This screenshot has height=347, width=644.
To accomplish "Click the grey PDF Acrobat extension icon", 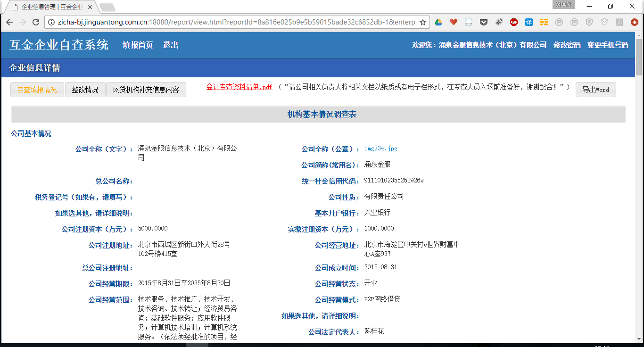I will pyautogui.click(x=619, y=22).
